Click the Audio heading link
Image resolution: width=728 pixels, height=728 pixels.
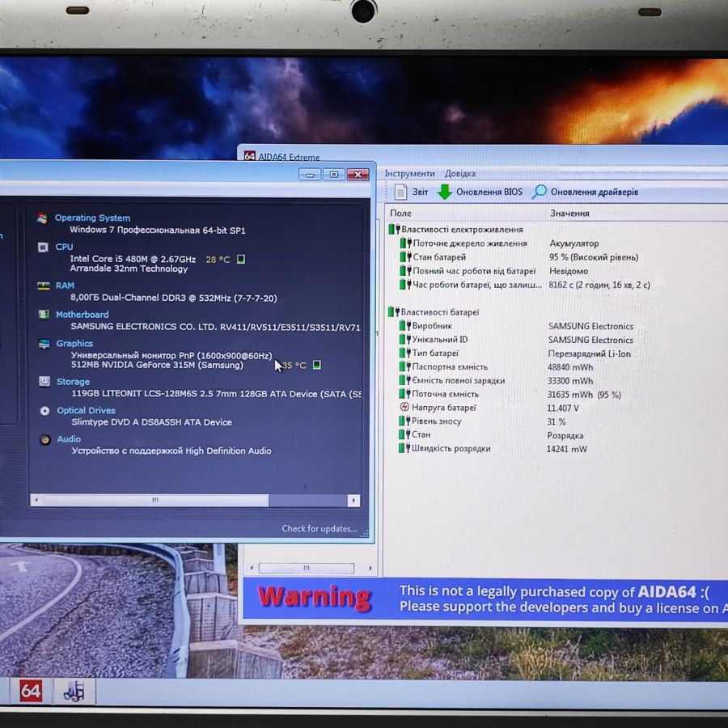coord(69,438)
